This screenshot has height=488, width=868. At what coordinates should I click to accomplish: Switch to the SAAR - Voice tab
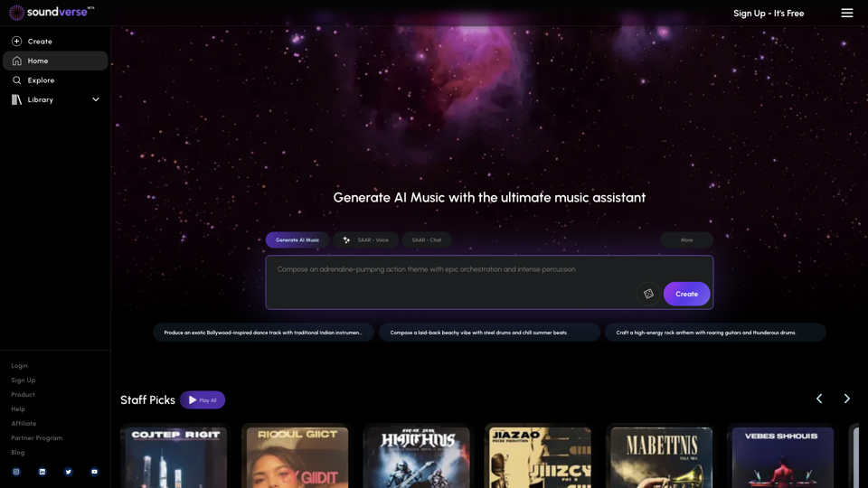pyautogui.click(x=365, y=240)
